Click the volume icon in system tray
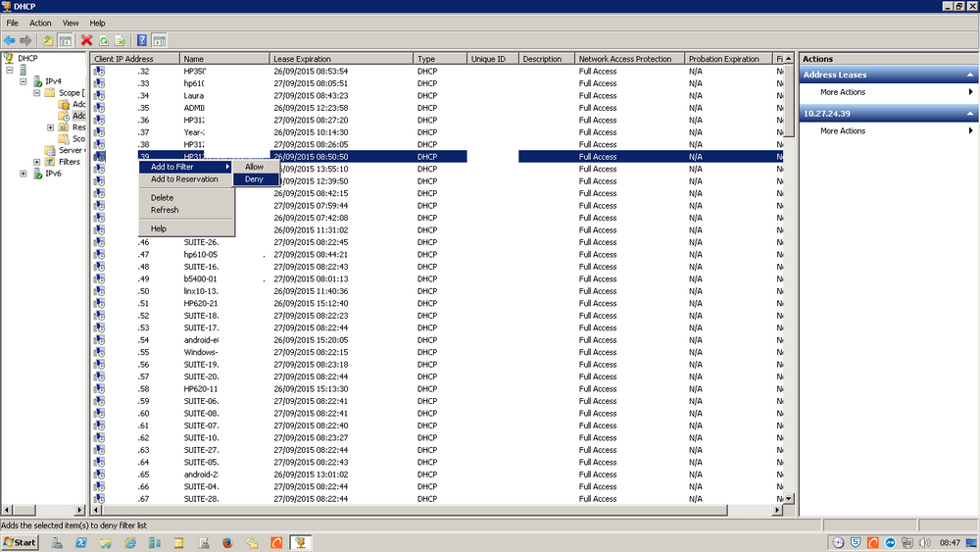The width and height of the screenshot is (980, 552). coord(924,542)
